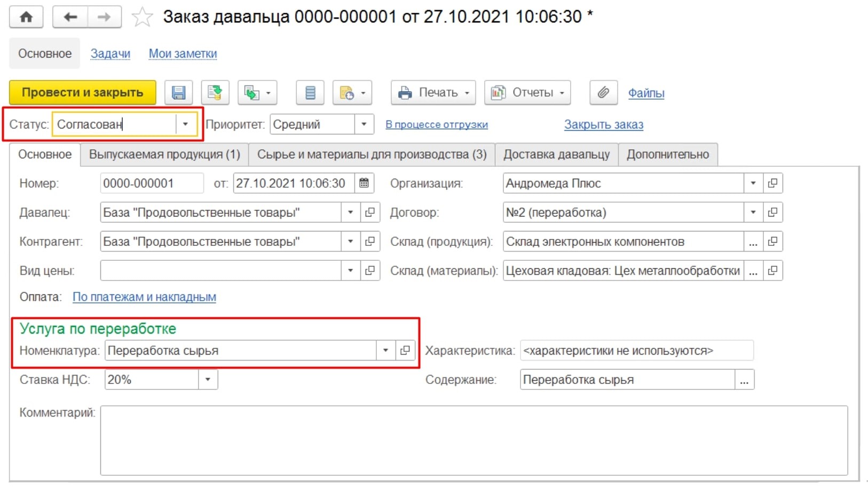The width and height of the screenshot is (868, 488).
Task: Choose Склад (материалы) via ellipsis button
Action: click(x=753, y=270)
